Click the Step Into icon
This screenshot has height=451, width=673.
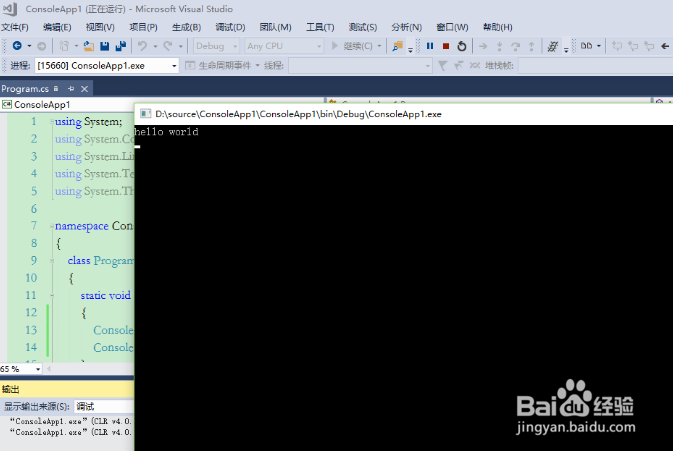click(499, 46)
